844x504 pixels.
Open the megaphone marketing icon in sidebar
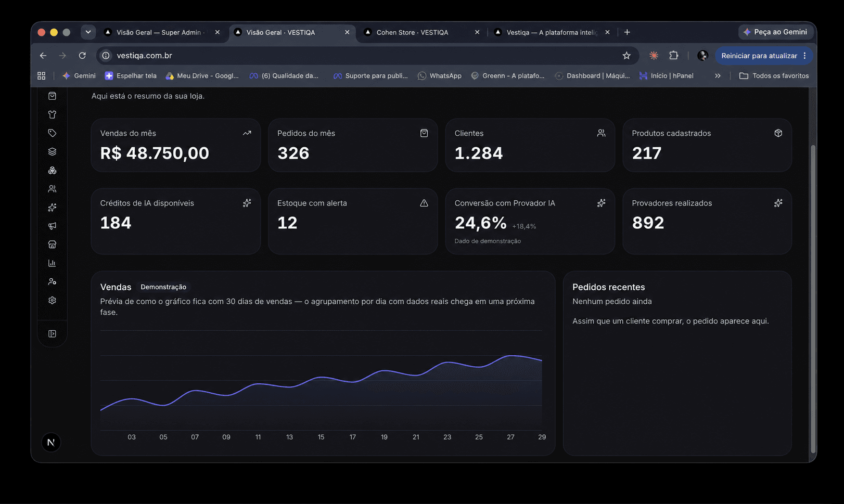pos(52,226)
